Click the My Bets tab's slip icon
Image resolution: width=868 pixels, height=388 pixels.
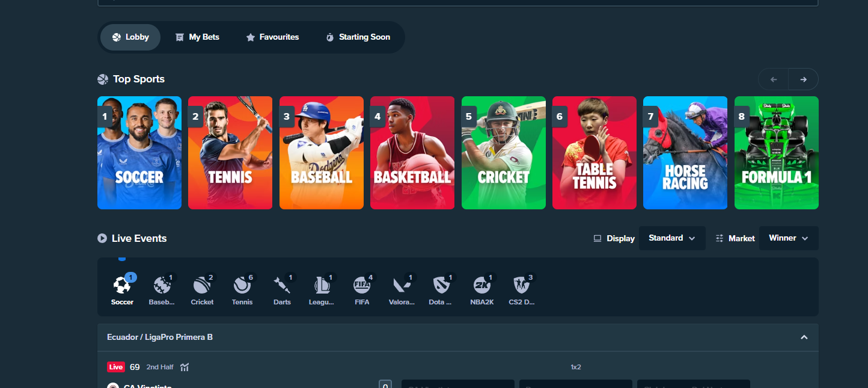(x=179, y=37)
